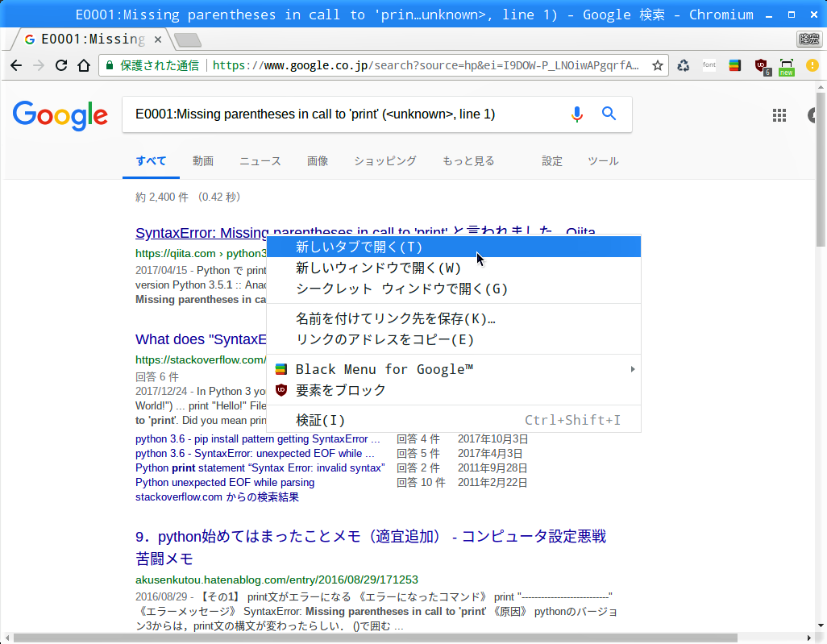The height and width of the screenshot is (644, 827).
Task: Open a new tab with the tab button
Action: pyautogui.click(x=187, y=39)
